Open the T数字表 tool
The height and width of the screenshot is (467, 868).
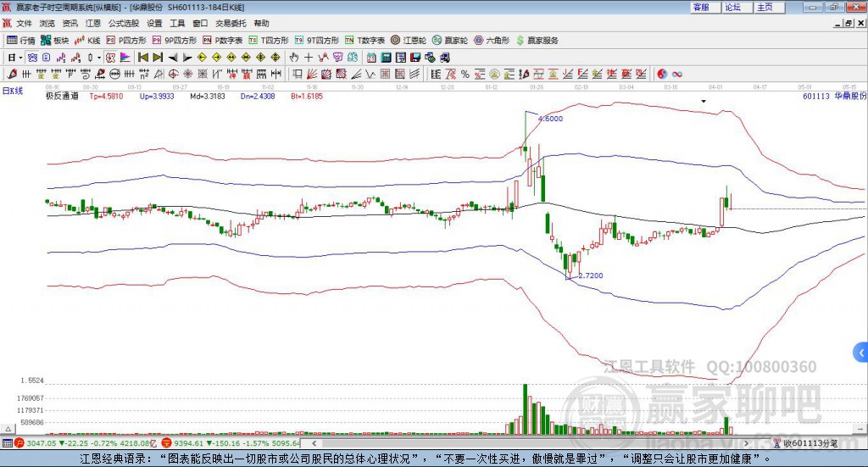click(364, 41)
